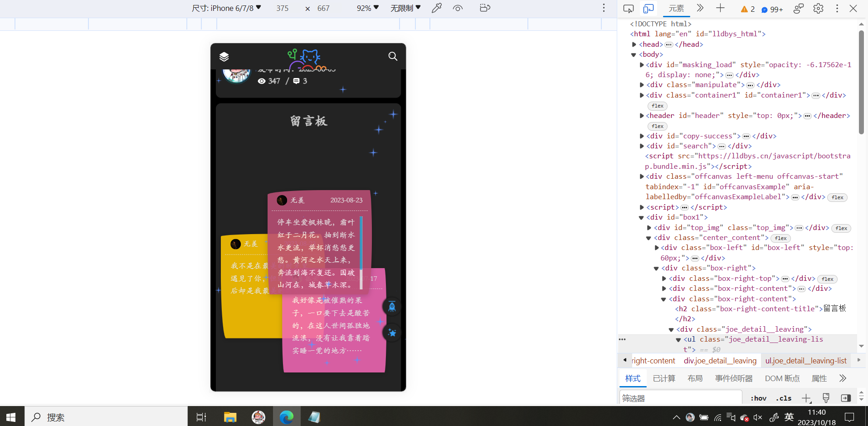This screenshot has width=868, height=426.
Task: Open the 2 warnings issue counter
Action: click(747, 9)
